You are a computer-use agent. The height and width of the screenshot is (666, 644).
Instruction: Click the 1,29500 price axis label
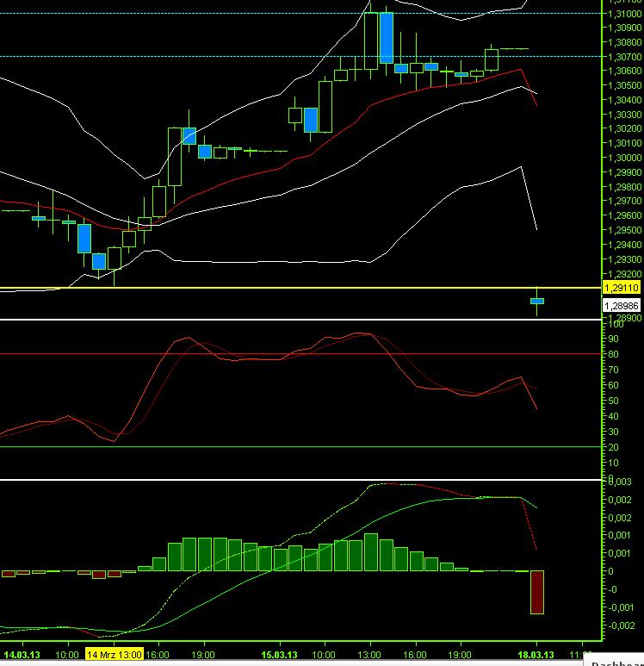[x=625, y=230]
